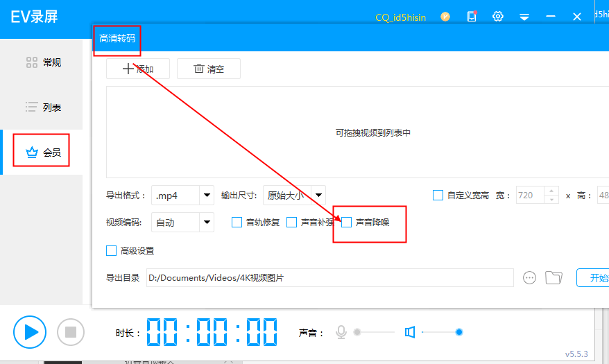Start recording with the play button
The height and width of the screenshot is (364, 609).
coord(30,332)
